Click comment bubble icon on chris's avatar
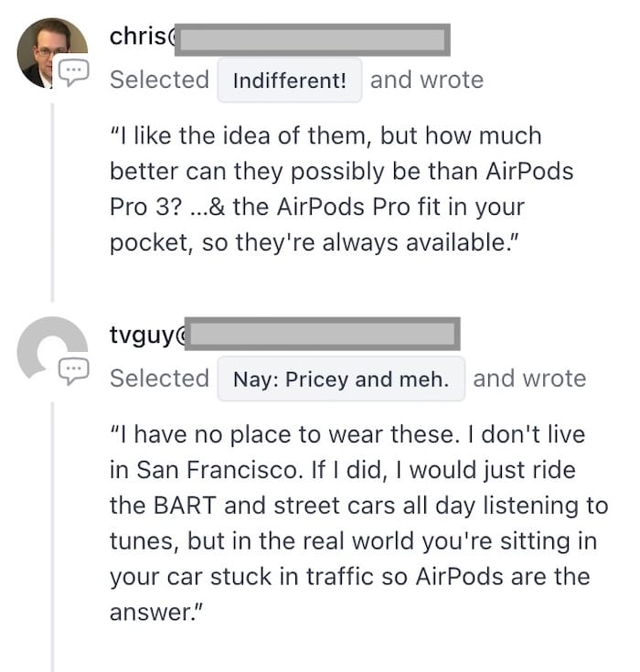Viewport: 640px width, 672px height. click(x=74, y=73)
